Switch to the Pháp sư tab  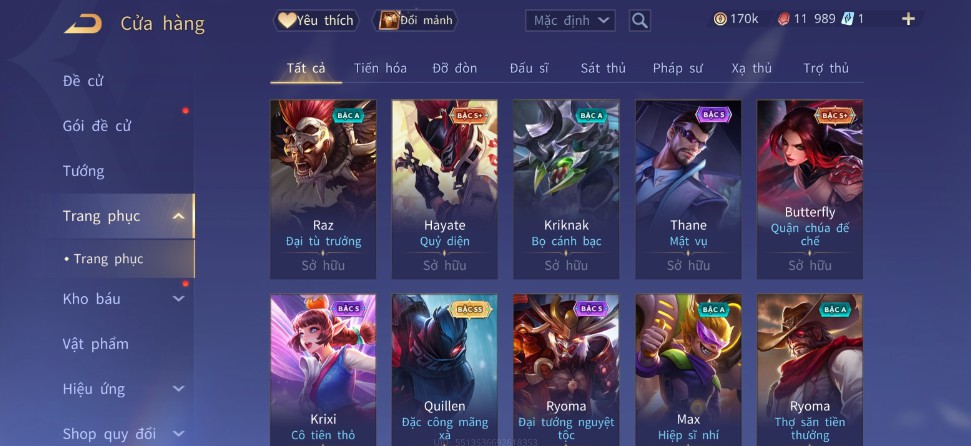click(x=677, y=69)
